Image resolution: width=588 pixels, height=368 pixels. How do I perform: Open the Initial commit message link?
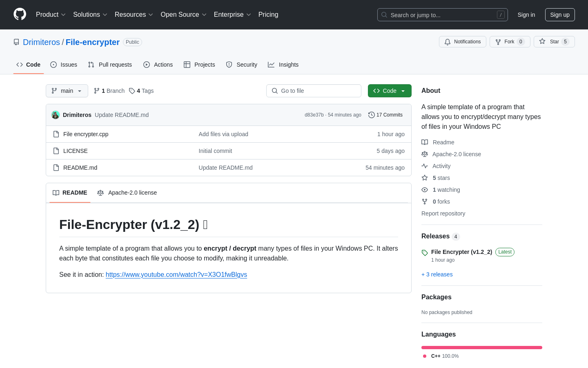(x=215, y=151)
